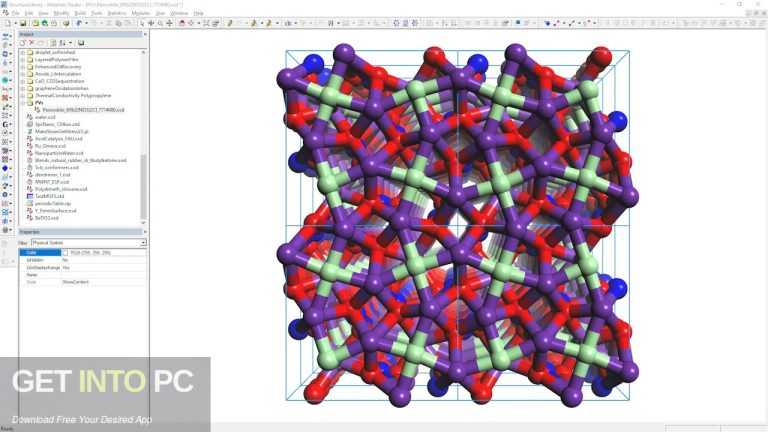Click the undo arrow icon
The height and width of the screenshot is (432, 768).
tap(79, 23)
